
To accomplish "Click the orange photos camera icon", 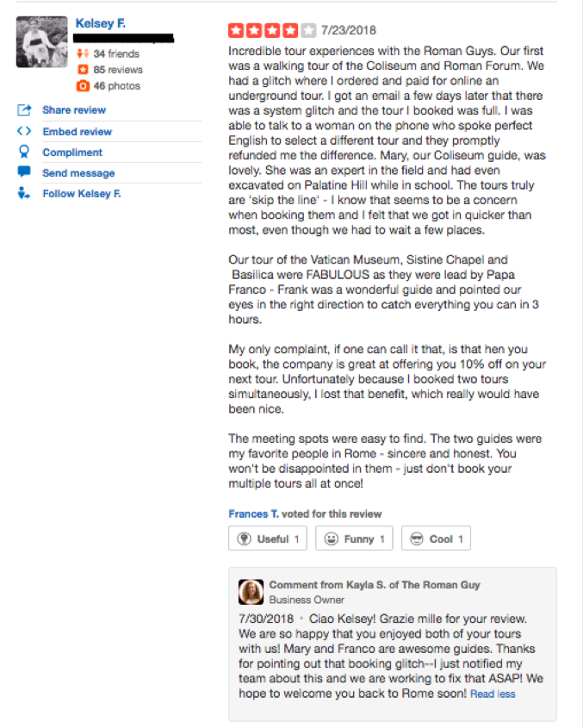I will click(83, 86).
